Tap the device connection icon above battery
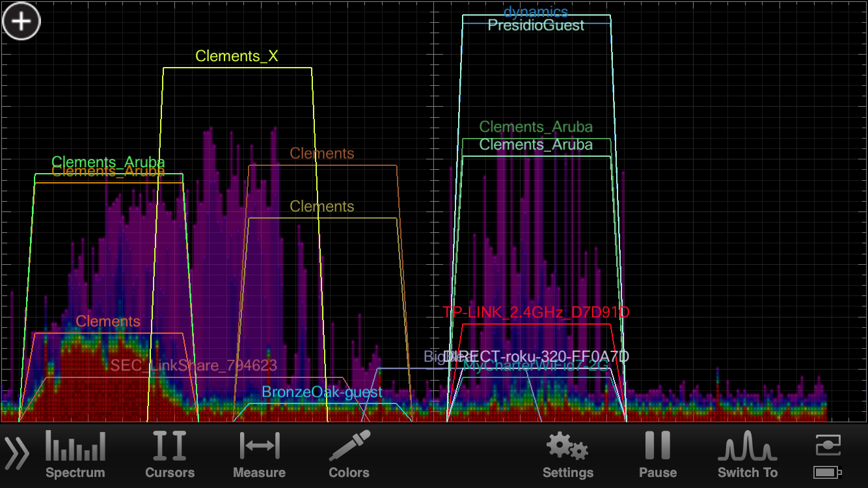 pyautogui.click(x=828, y=446)
